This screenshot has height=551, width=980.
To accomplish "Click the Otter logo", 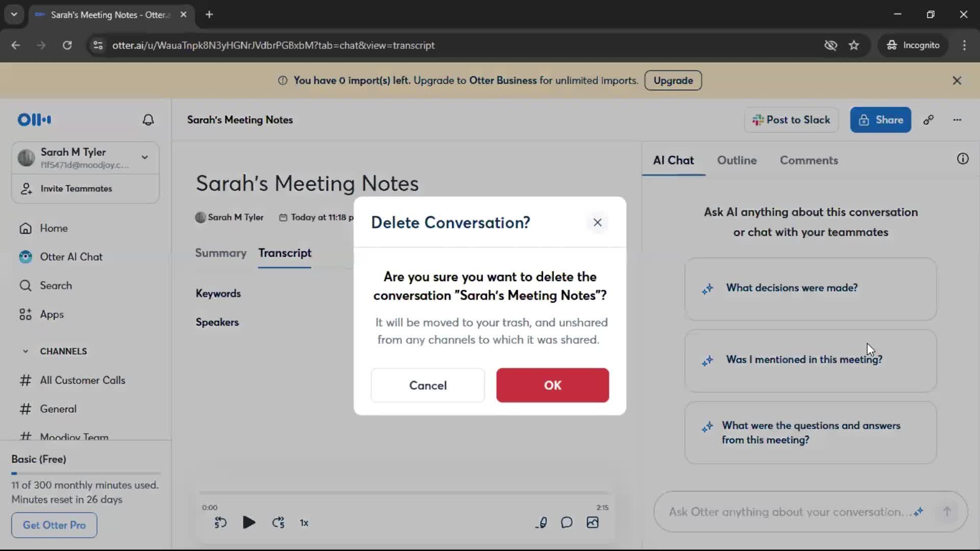I will click(34, 120).
